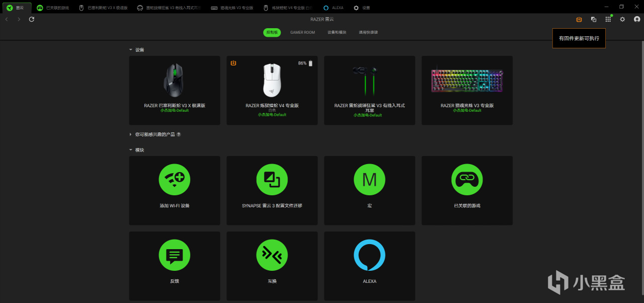Open the 已关联的游戏 controller module icon

coord(467,180)
